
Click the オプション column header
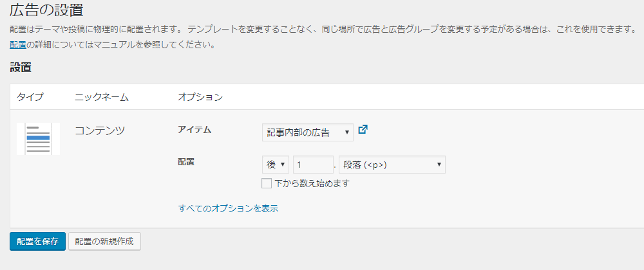200,97
